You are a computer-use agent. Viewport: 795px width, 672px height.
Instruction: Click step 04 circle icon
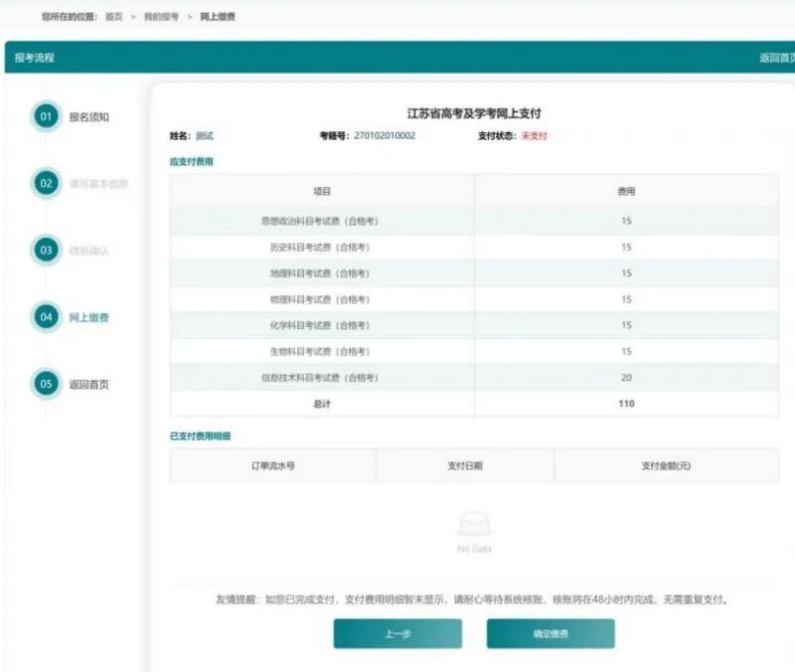(x=46, y=317)
